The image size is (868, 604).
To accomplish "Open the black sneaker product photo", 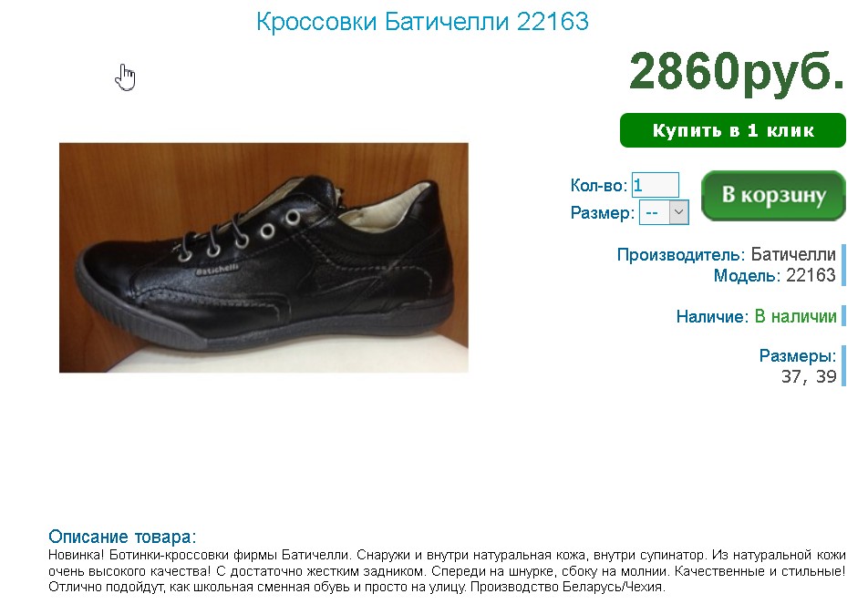I will (263, 257).
